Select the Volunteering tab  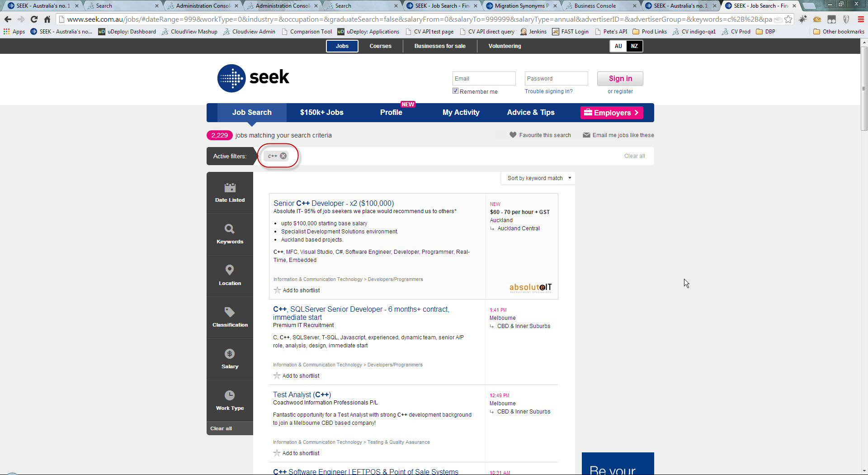505,46
